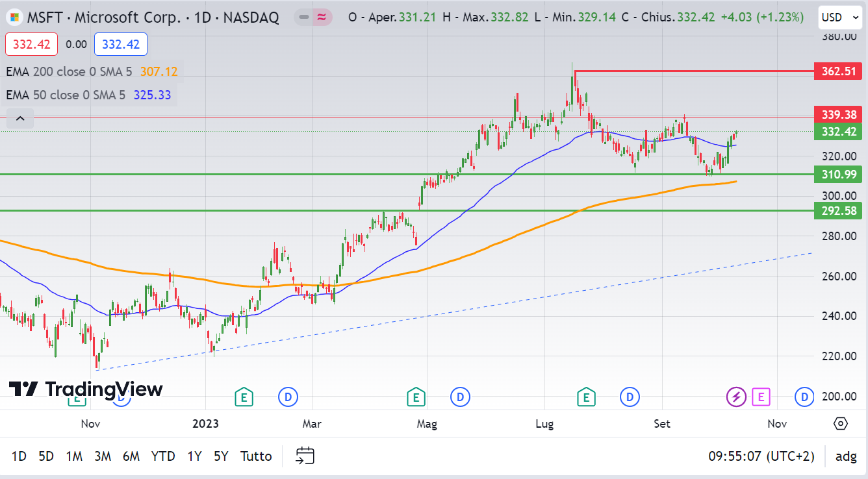Select the 5Y time range

pyautogui.click(x=221, y=456)
